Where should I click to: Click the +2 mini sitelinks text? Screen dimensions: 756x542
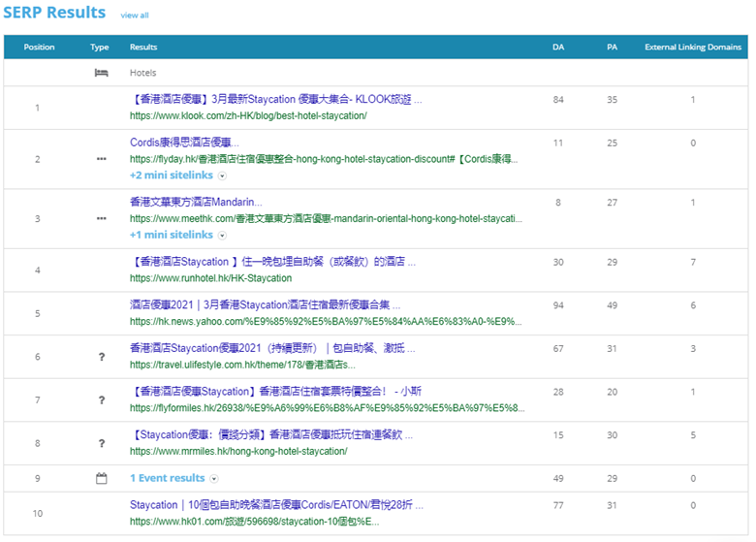coord(172,175)
